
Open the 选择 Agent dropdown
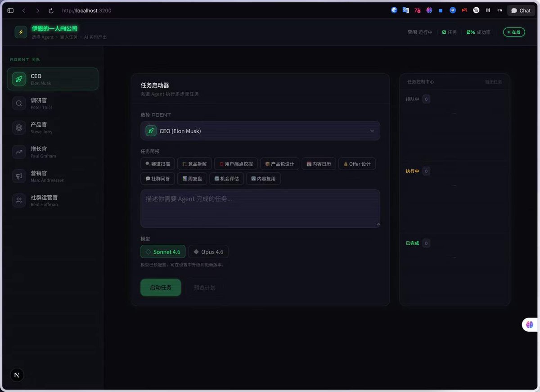point(260,131)
